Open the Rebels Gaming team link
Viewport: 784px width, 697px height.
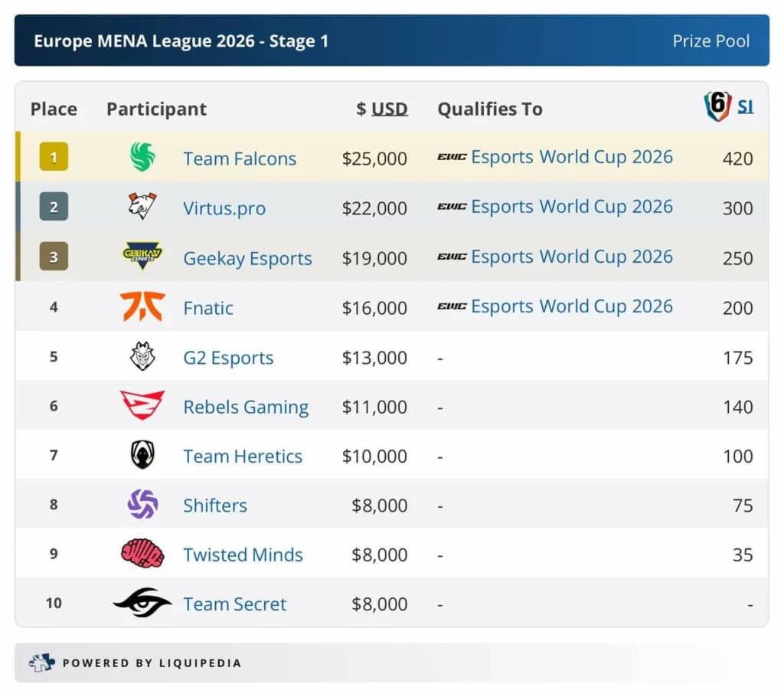(246, 407)
